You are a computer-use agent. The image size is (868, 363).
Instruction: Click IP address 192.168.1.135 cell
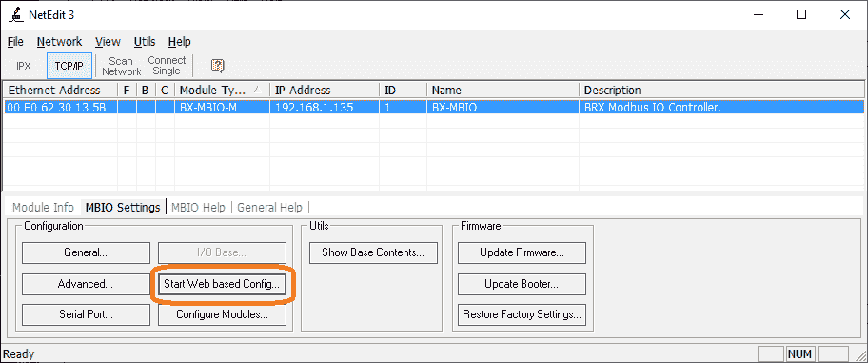click(x=325, y=108)
